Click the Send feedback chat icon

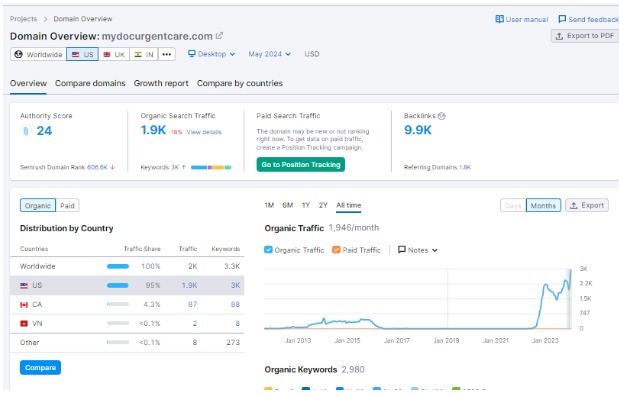(562, 19)
